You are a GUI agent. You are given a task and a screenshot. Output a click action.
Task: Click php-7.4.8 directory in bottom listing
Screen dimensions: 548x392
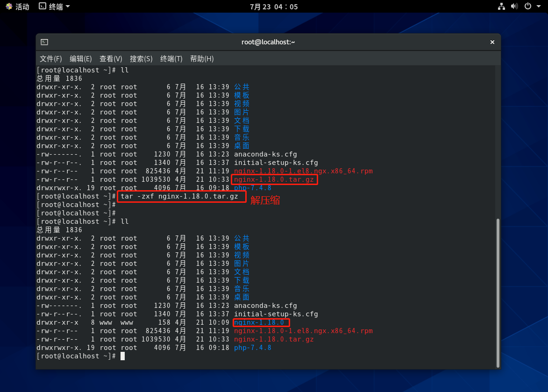coord(252,348)
